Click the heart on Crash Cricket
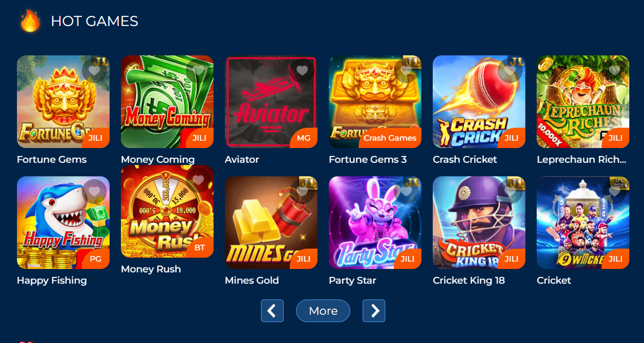 [x=510, y=71]
